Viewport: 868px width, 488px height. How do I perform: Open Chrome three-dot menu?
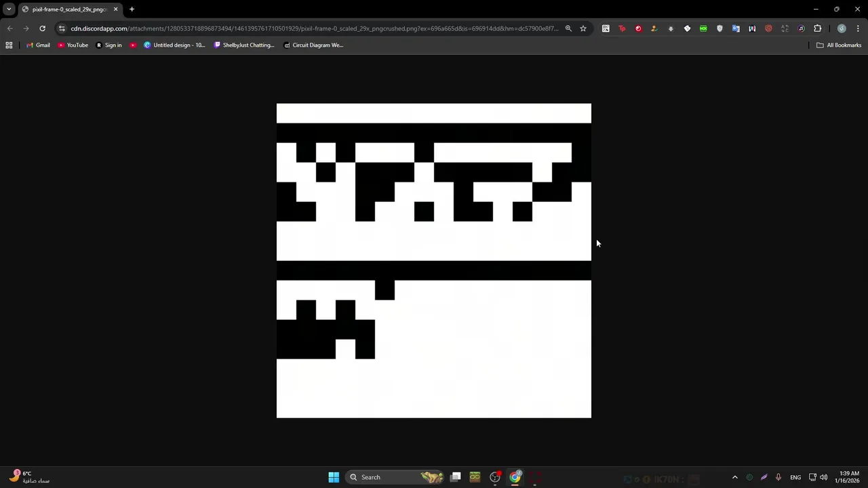[858, 28]
